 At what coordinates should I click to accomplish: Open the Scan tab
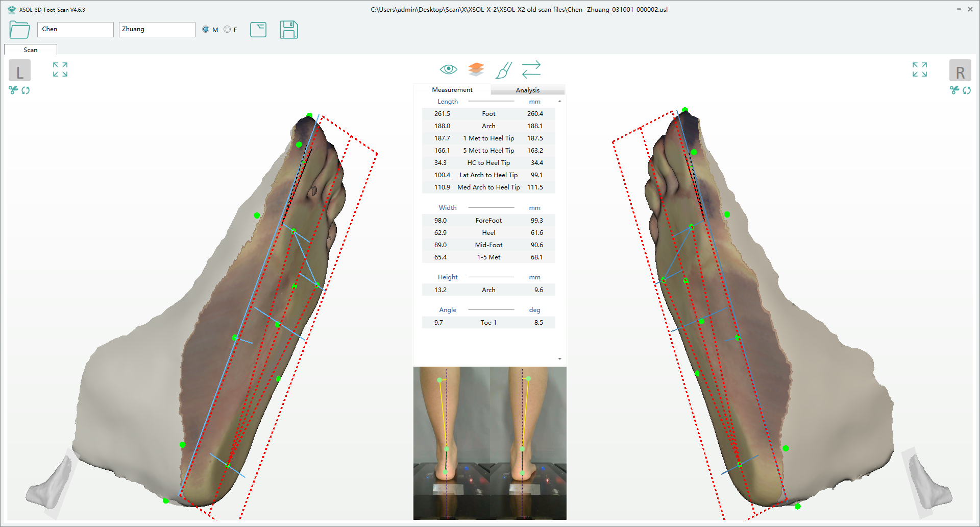[x=31, y=50]
